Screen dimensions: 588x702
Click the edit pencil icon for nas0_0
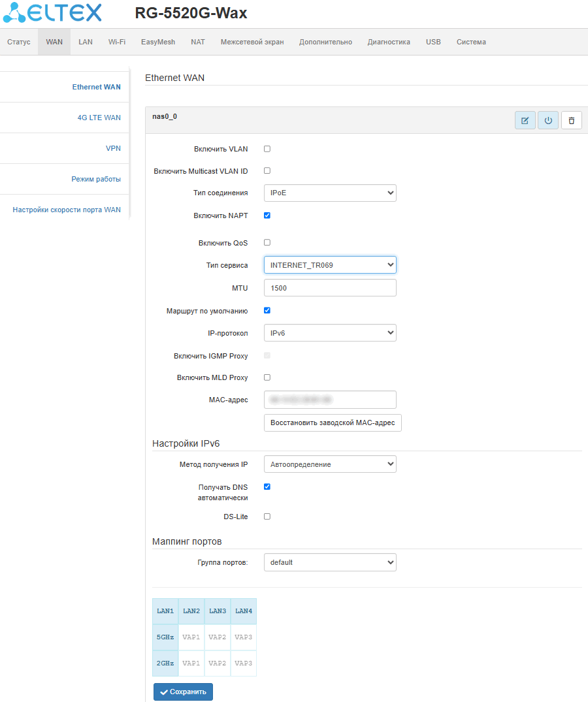pos(525,121)
